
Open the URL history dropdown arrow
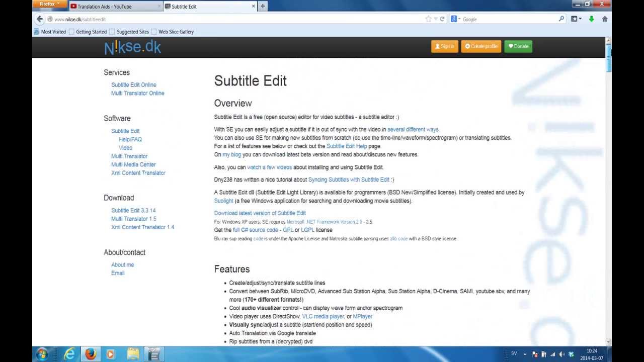436,19
